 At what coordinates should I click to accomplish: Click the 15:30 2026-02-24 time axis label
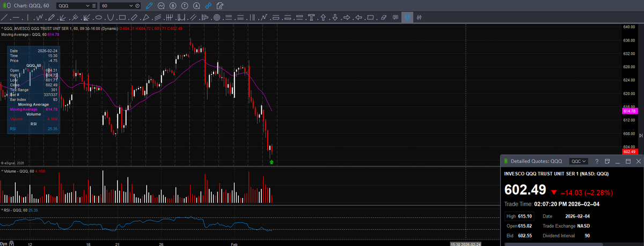(465, 243)
